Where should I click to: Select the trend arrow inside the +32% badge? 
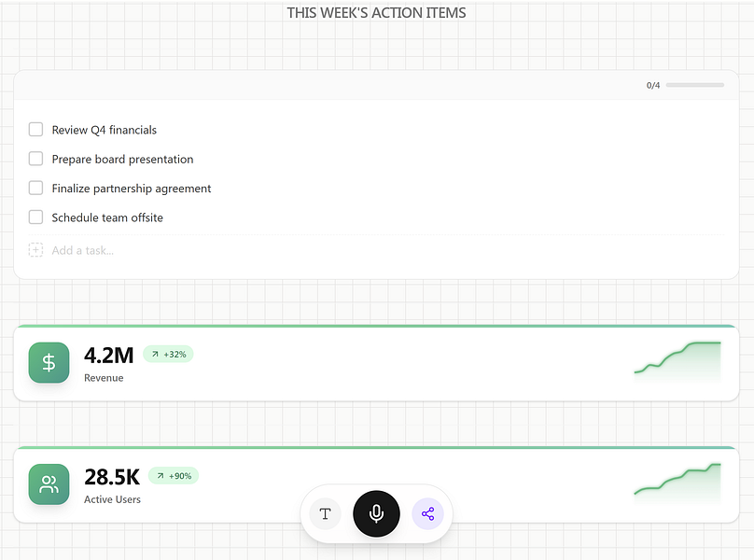155,355
